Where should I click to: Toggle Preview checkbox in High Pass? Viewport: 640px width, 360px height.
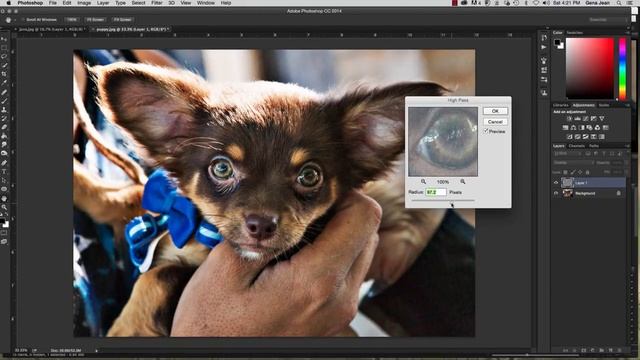(486, 131)
